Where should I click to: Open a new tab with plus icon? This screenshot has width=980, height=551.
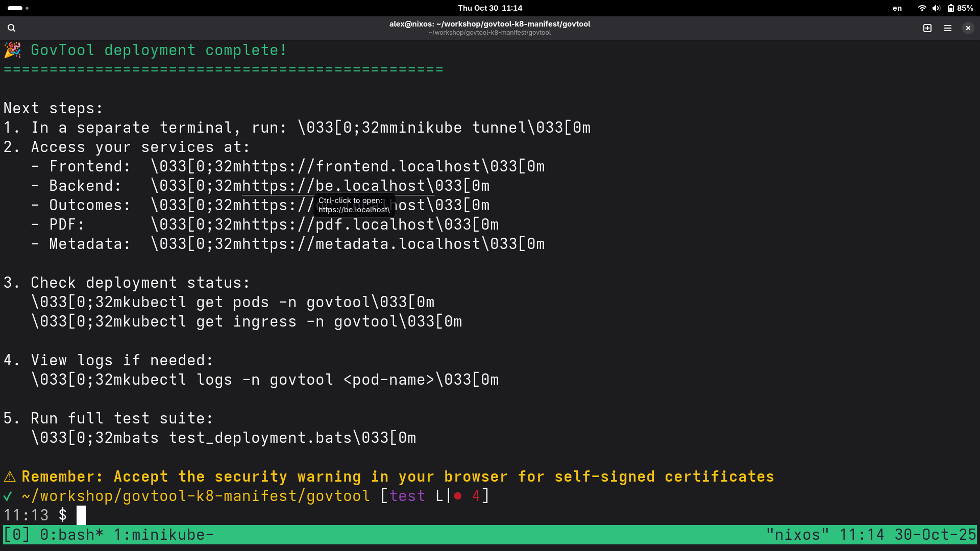tap(927, 28)
